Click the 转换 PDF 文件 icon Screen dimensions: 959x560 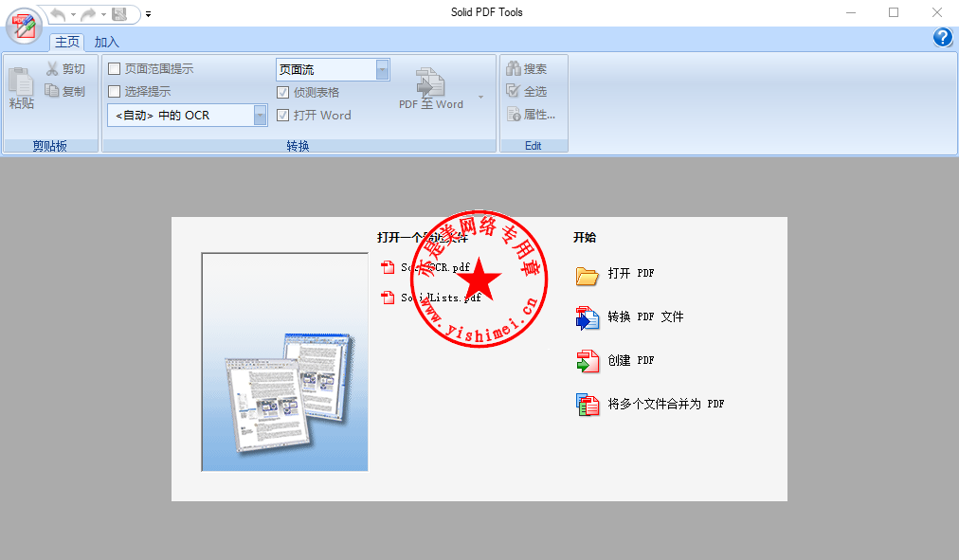pyautogui.click(x=588, y=318)
